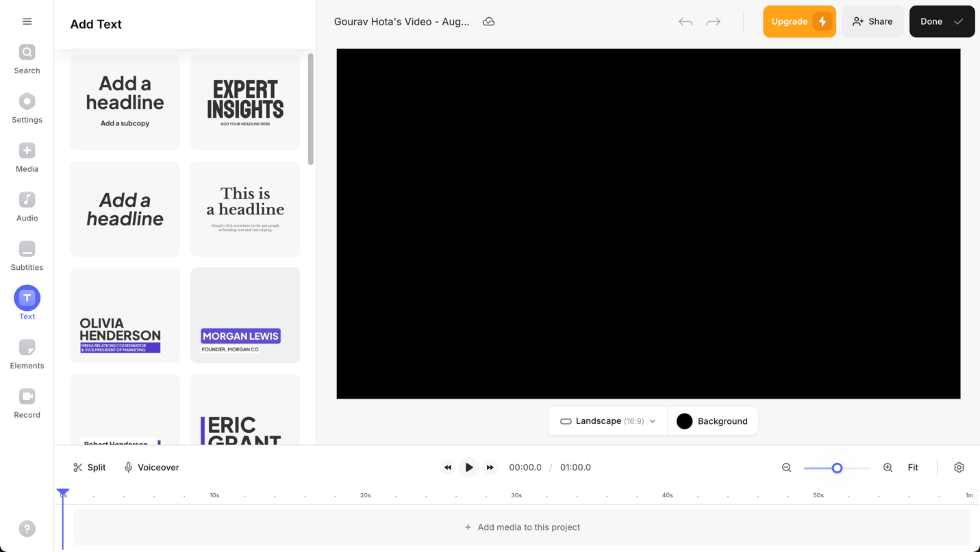980x552 pixels.
Task: Click the black video preview canvas
Action: tap(648, 224)
